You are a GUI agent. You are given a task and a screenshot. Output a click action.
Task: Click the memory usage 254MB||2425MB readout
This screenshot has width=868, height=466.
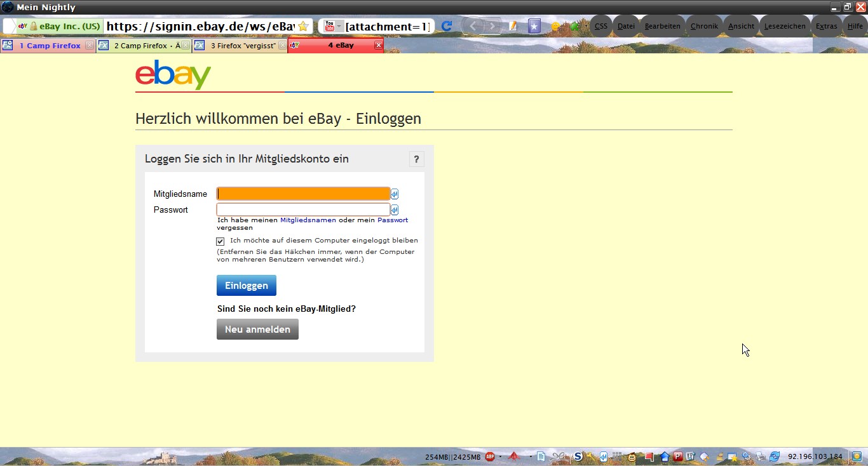pyautogui.click(x=453, y=457)
